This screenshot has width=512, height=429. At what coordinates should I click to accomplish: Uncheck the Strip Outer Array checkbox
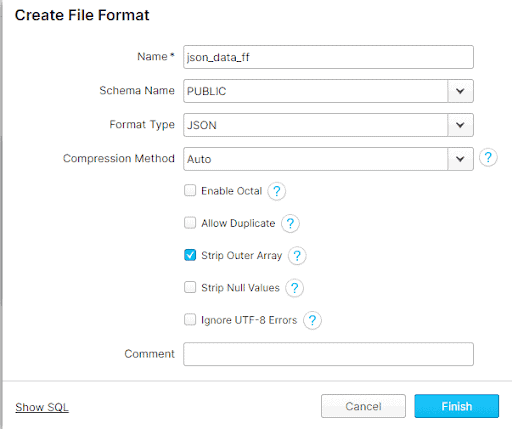pos(190,255)
